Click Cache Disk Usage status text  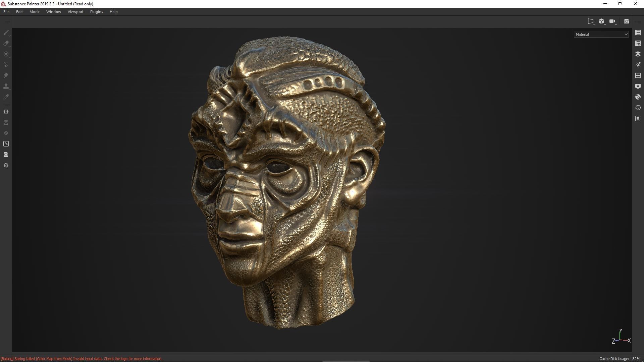[620, 359]
